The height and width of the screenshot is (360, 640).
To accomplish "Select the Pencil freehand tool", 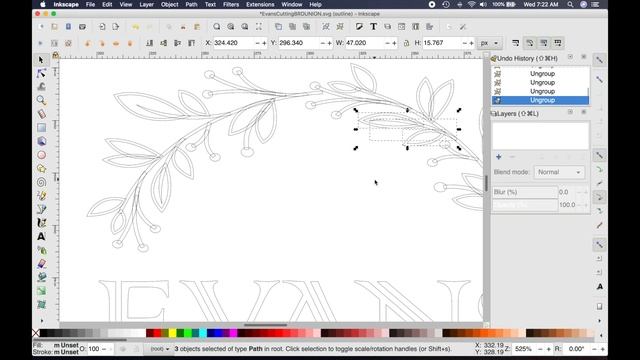I will click(x=41, y=196).
